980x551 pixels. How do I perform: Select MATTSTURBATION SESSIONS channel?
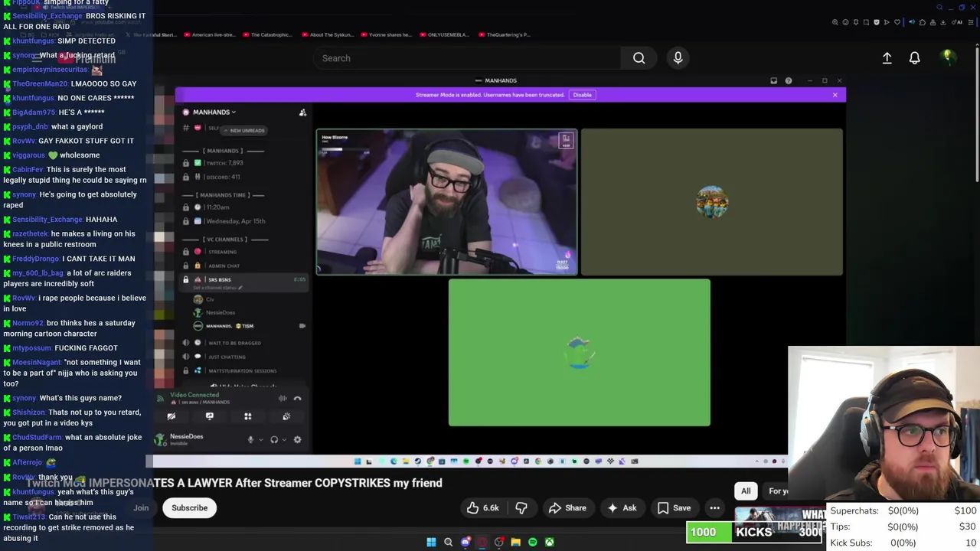click(242, 371)
